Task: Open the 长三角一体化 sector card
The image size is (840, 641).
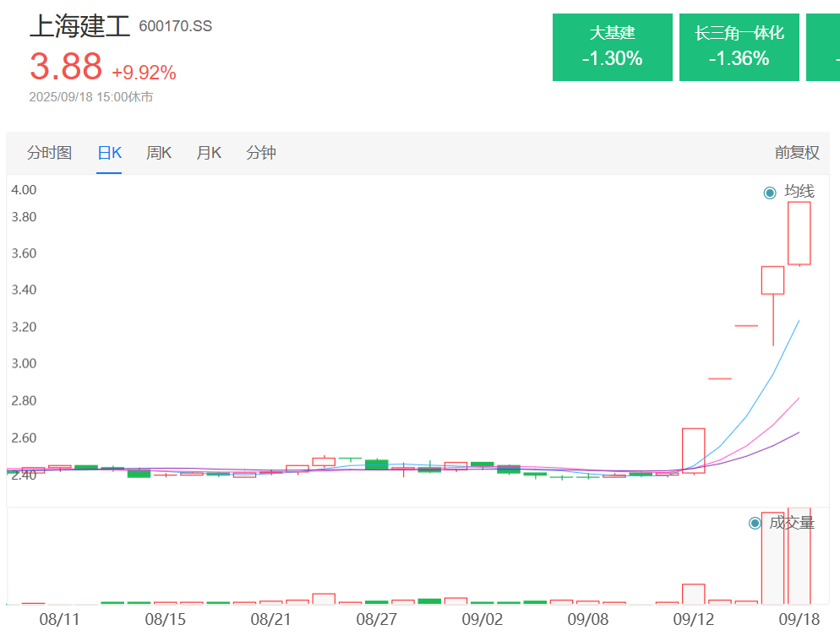Action: pyautogui.click(x=739, y=47)
